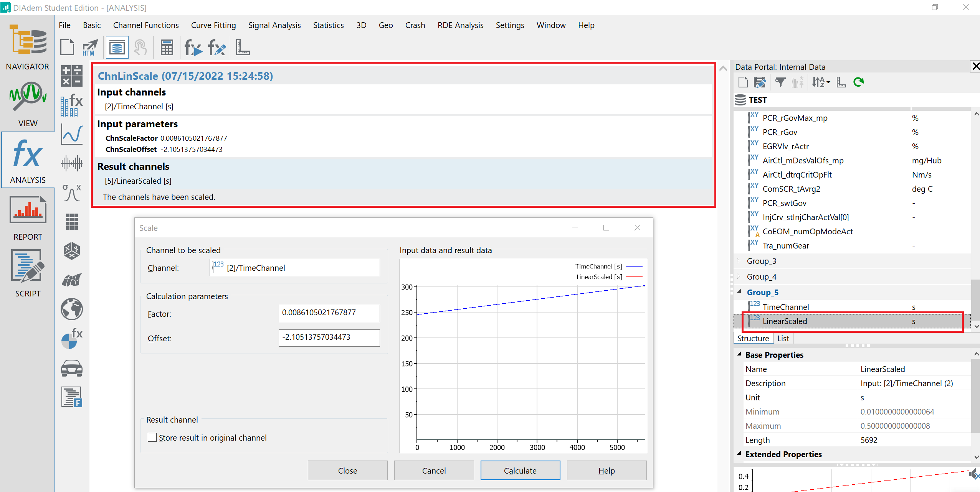The image size is (980, 492).
Task: Select EGRVlv_rActr channel
Action: coord(785,146)
